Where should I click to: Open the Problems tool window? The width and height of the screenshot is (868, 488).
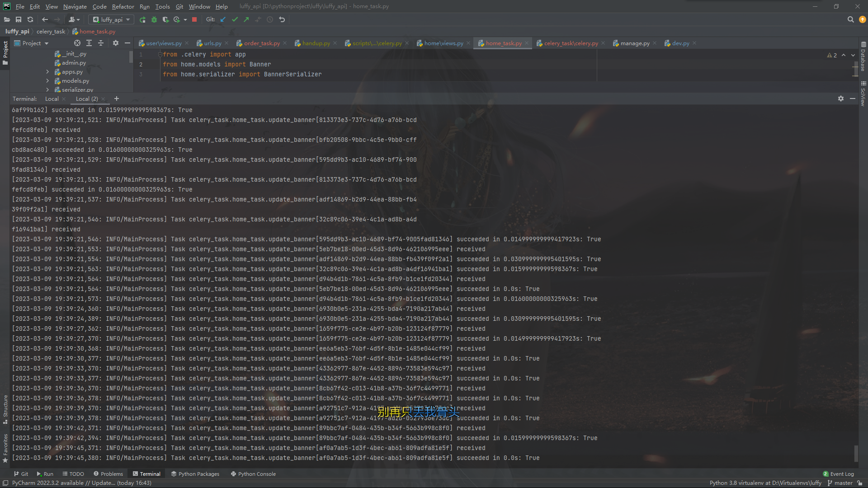[x=108, y=474]
